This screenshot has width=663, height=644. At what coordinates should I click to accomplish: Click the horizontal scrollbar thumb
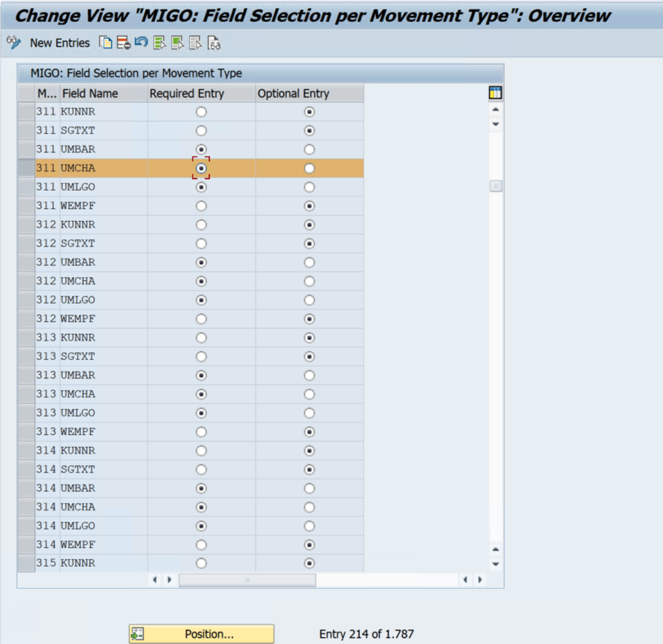247,580
